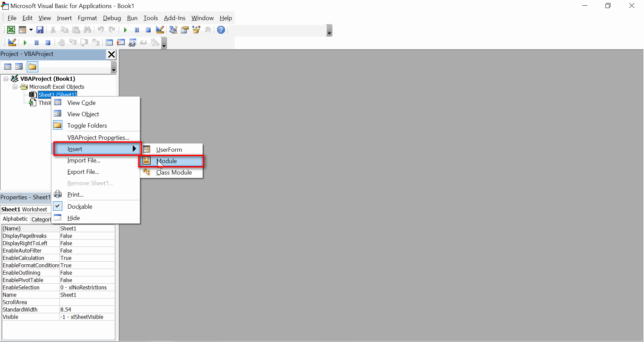Save the workbook with the floppy icon
This screenshot has height=342, width=644.
40,30
